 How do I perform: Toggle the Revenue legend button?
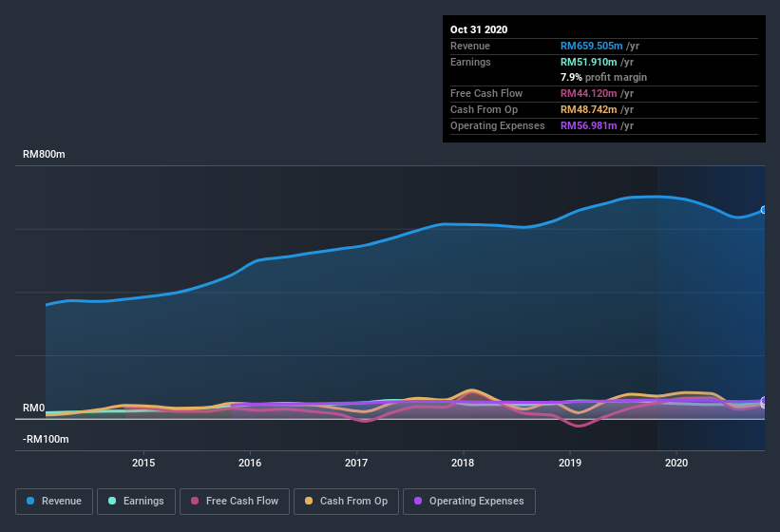[x=54, y=501]
